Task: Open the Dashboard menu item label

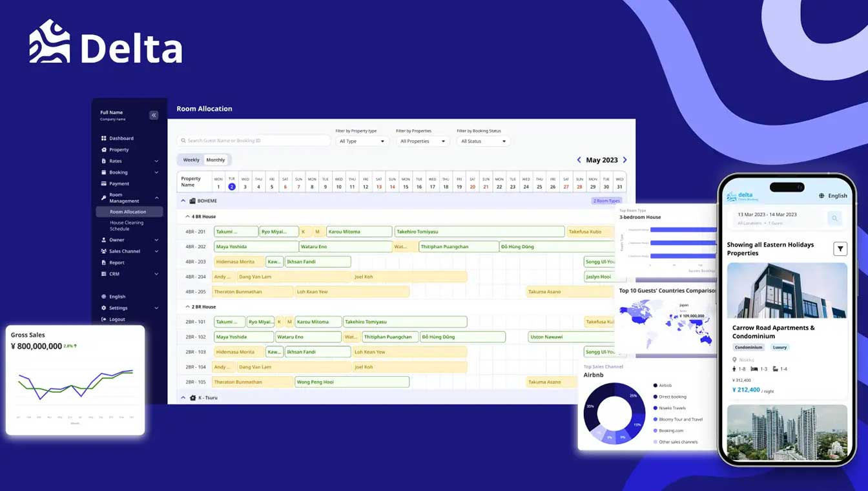Action: pos(121,138)
